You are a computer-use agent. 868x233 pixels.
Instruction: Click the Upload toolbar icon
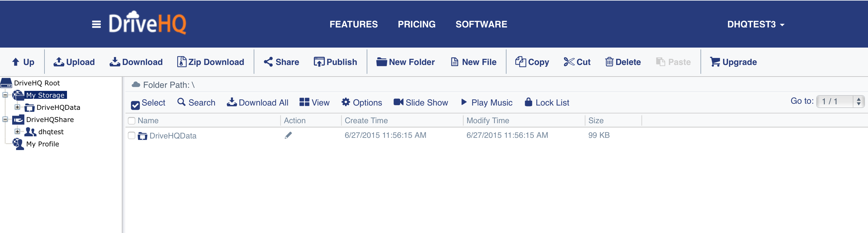coord(59,62)
